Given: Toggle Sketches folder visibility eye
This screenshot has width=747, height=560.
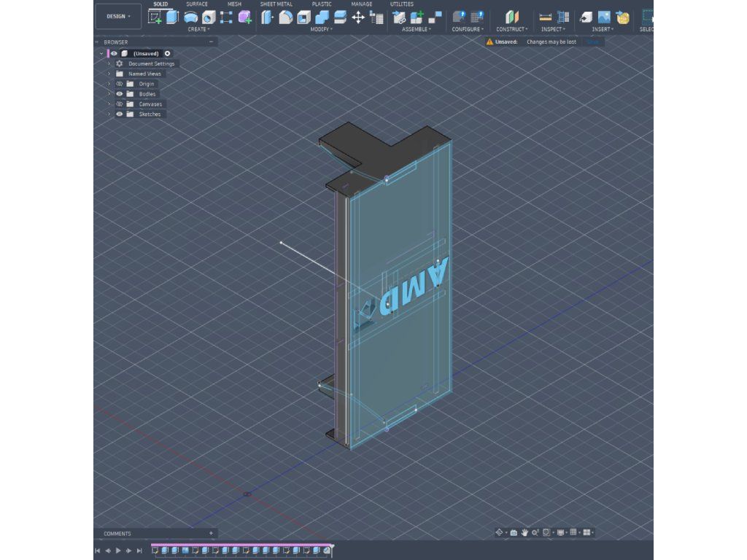Looking at the screenshot, I should click(119, 114).
